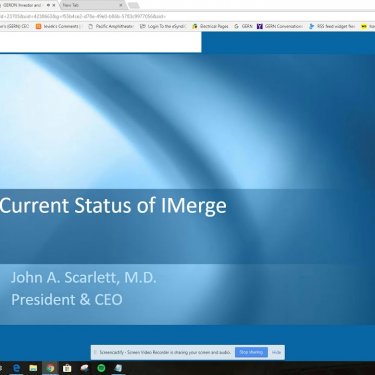The height and width of the screenshot is (375, 375).
Task: Click the audio indicator on the GERON tab
Action: point(48,5)
